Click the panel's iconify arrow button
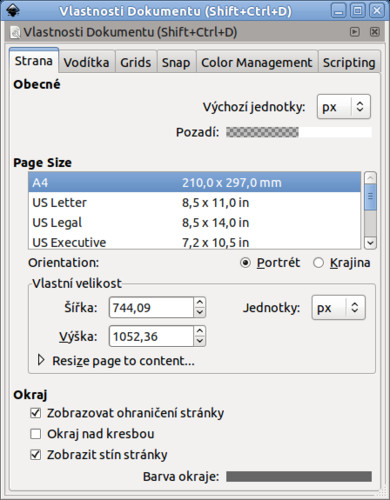 355,32
